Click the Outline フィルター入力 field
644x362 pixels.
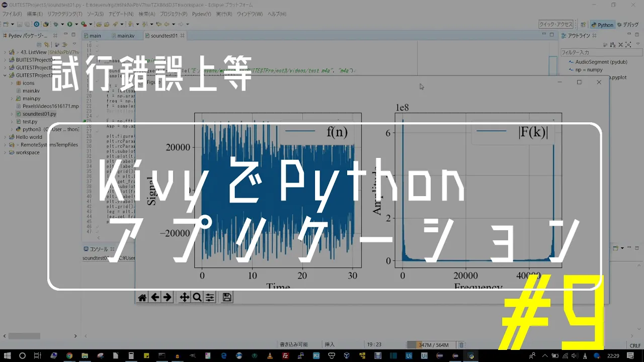click(601, 52)
